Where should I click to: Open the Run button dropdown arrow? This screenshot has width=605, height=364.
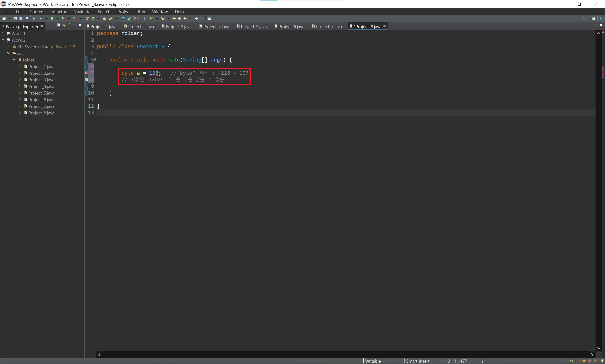click(58, 18)
